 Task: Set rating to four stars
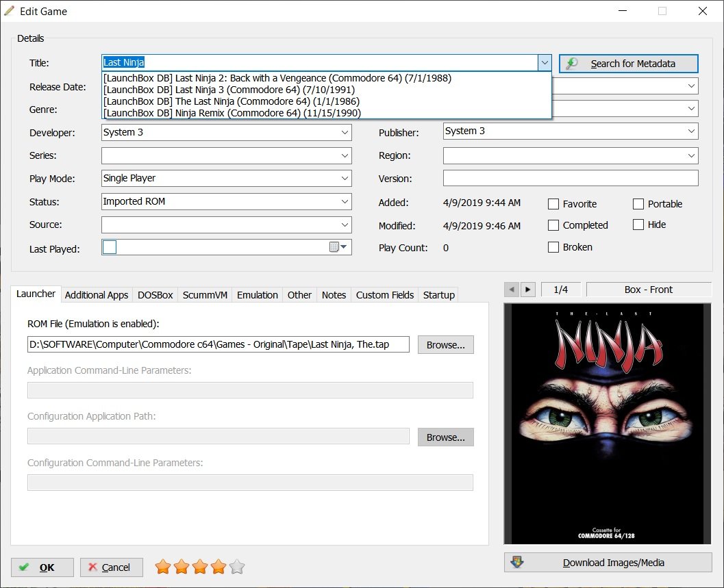tap(219, 566)
